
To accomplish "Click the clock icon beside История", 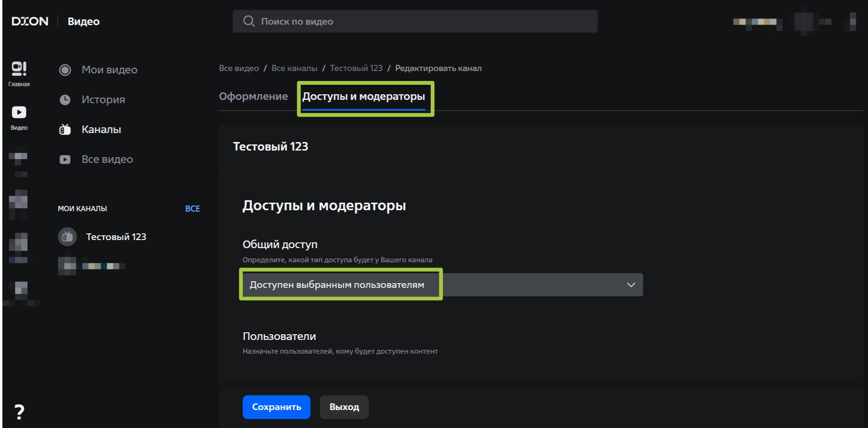I will [65, 100].
